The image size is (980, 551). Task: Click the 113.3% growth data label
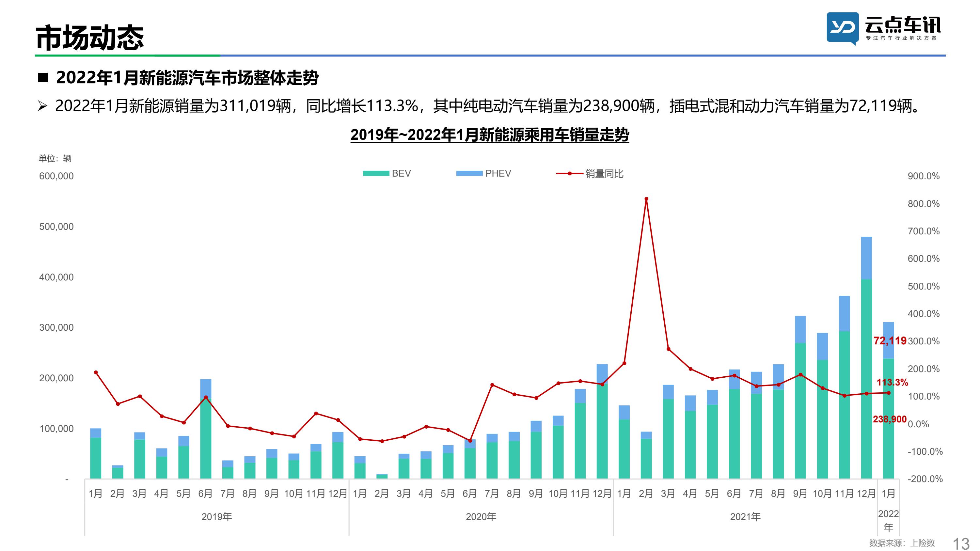tap(892, 383)
